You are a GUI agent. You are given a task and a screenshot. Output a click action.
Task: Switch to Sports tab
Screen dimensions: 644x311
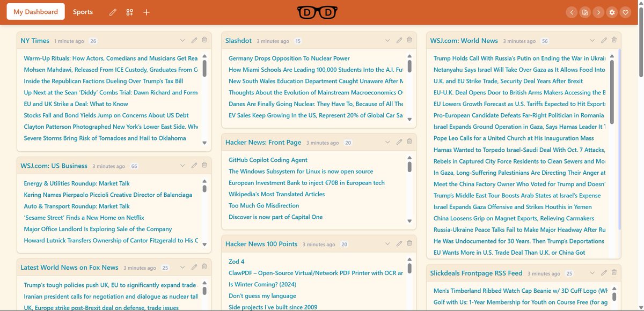pyautogui.click(x=83, y=12)
